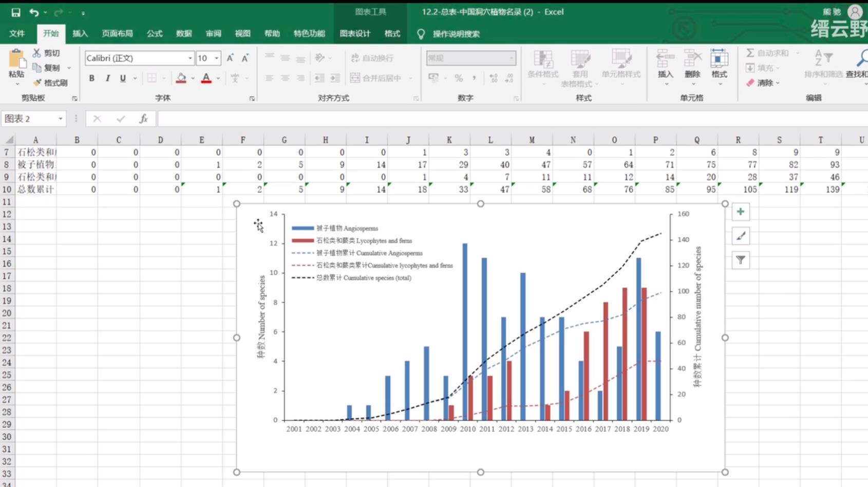This screenshot has width=868, height=487.
Task: Expand the fill color dropdown arrow
Action: point(193,78)
